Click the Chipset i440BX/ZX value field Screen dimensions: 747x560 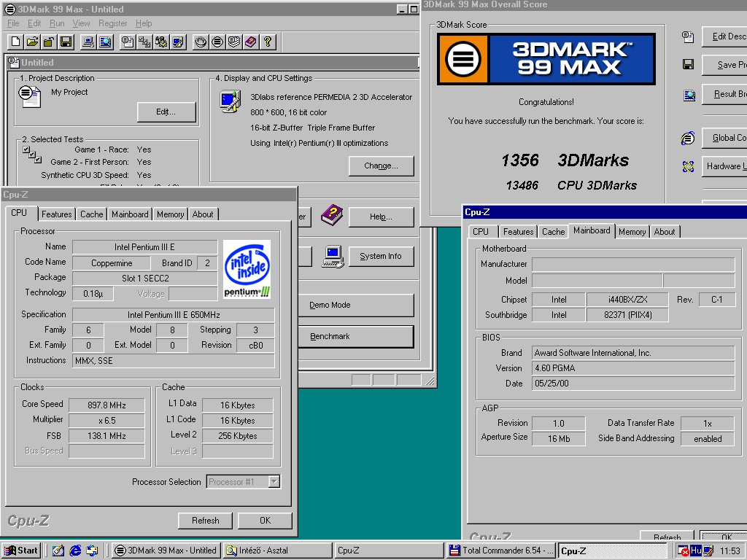(x=627, y=300)
